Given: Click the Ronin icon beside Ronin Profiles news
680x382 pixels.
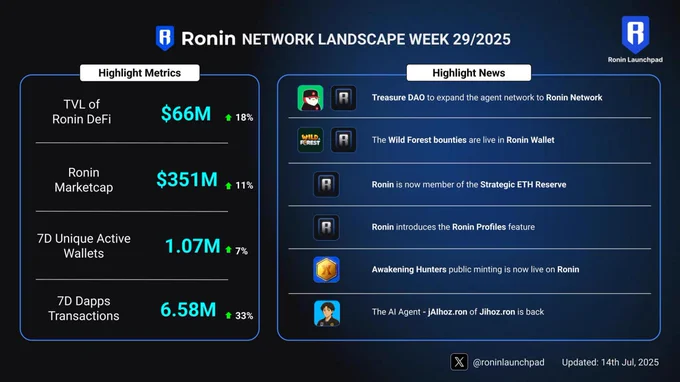Looking at the screenshot, I should coord(326,227).
